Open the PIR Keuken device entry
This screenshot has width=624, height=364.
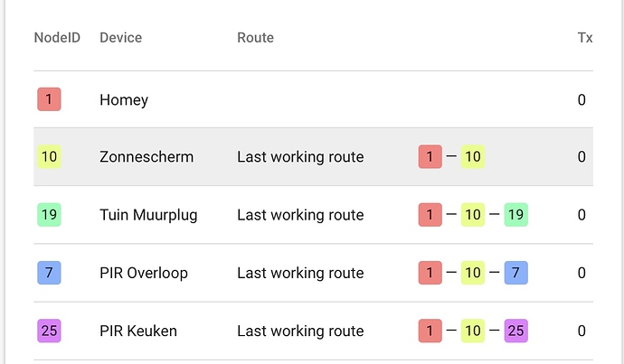coord(138,331)
